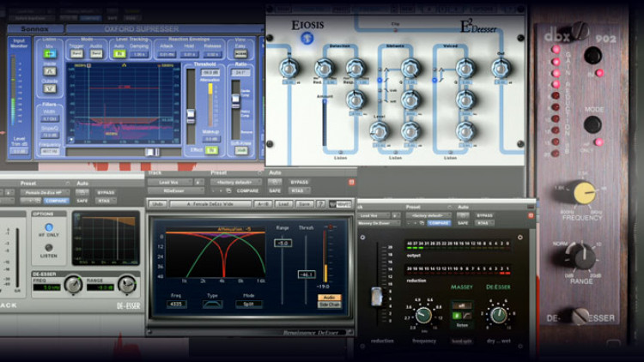Click the top black button on dbx 902
The height and width of the screenshot is (362, 644).
(592, 56)
